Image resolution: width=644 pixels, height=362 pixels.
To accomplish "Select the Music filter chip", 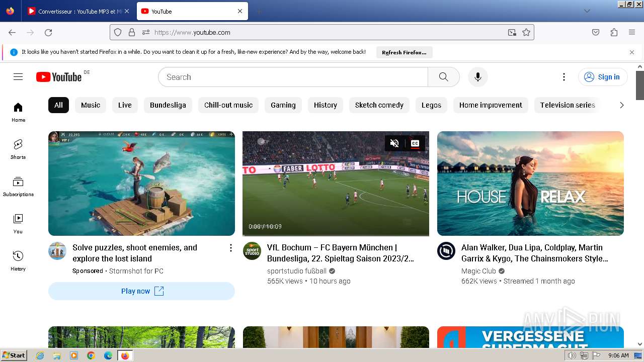I will (x=91, y=105).
